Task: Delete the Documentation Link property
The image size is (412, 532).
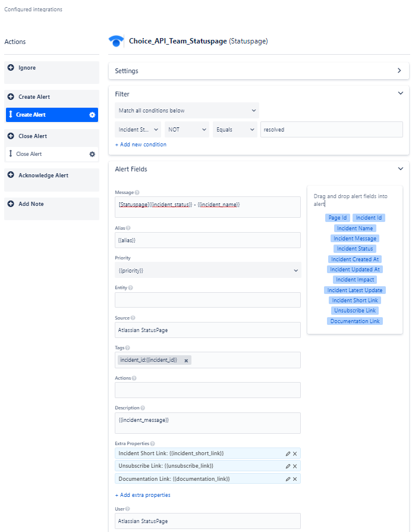Action: (295, 479)
